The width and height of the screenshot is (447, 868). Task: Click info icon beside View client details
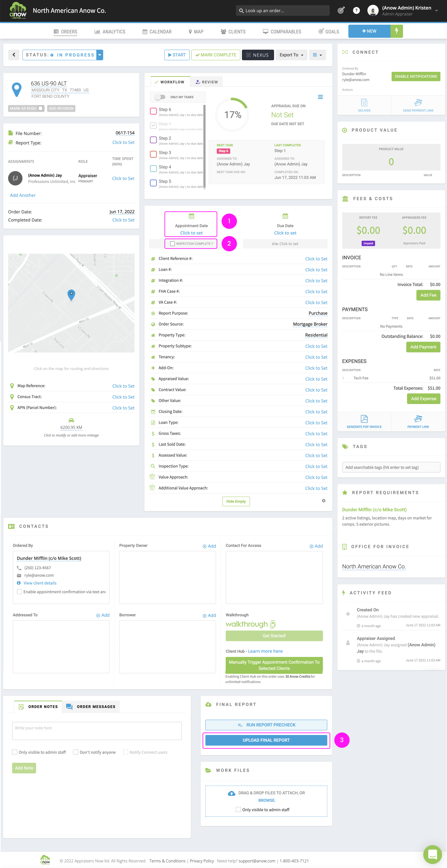pos(18,583)
